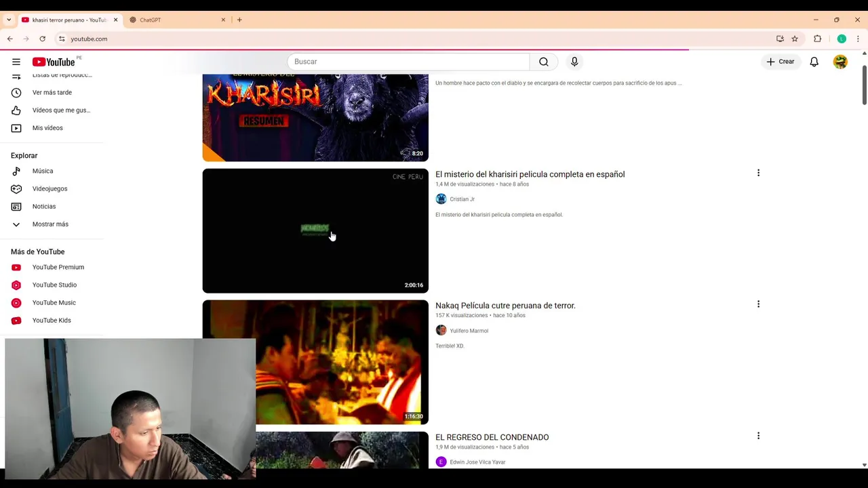
Task: Open a new browser tab
Action: (x=239, y=20)
